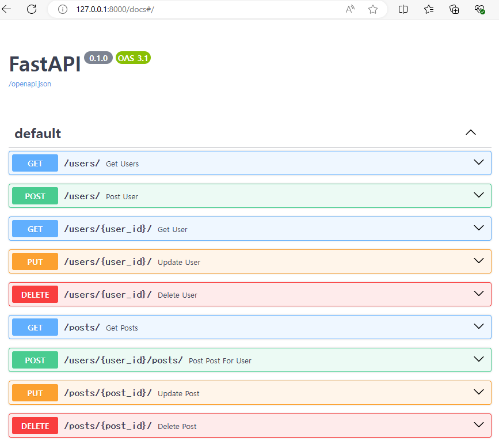Click the 'Post User' summary text
Screen dimensions: 499x448
[122, 196]
